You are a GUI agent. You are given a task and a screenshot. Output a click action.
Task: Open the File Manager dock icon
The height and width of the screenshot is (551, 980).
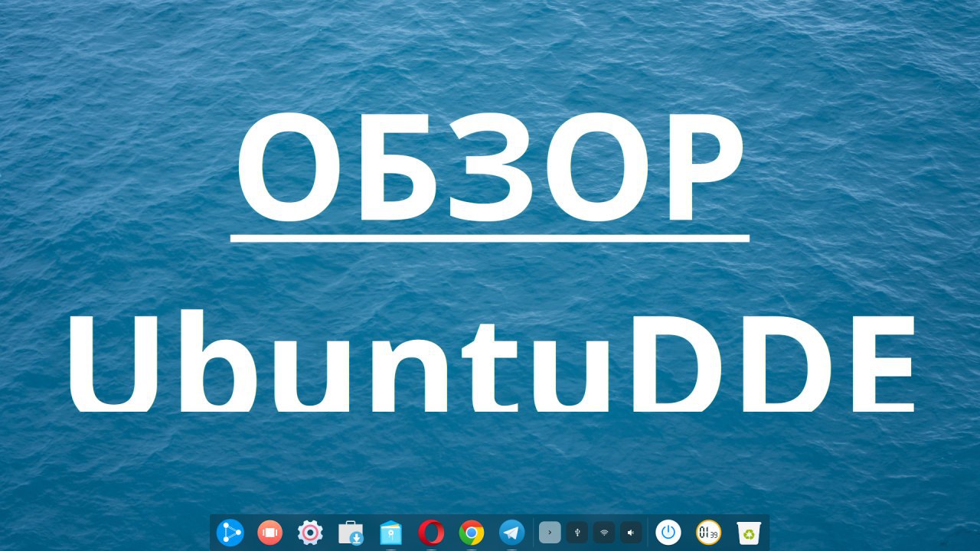[x=391, y=532]
